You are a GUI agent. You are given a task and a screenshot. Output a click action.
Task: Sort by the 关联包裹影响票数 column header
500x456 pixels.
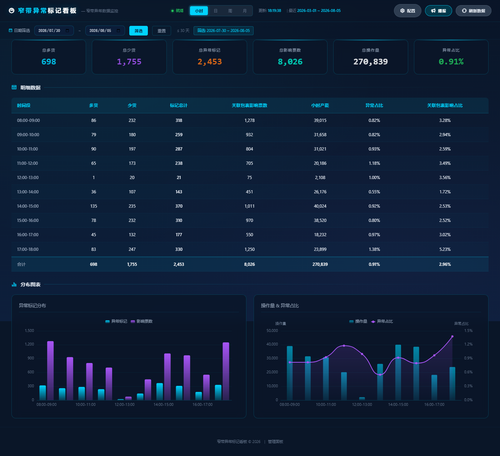pyautogui.click(x=250, y=105)
